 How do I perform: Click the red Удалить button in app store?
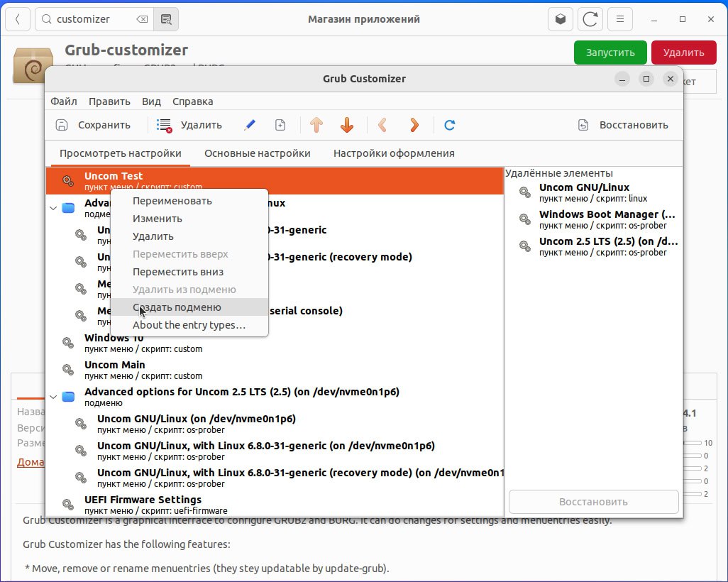683,53
